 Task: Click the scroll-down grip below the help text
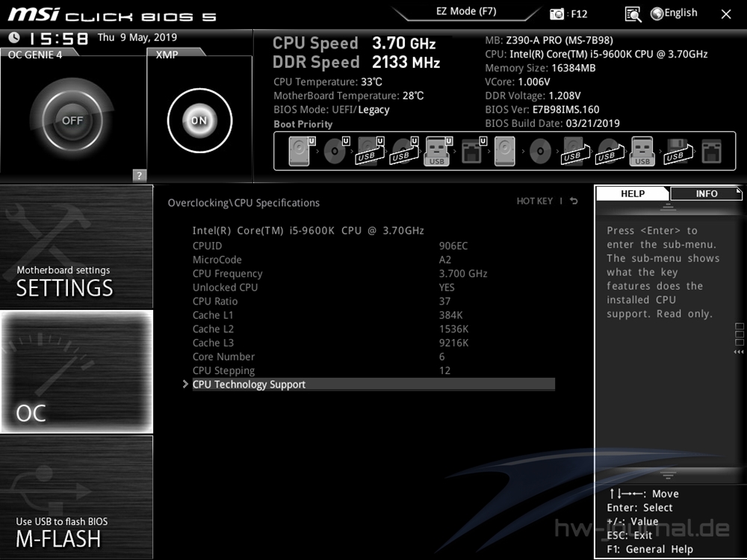668,475
